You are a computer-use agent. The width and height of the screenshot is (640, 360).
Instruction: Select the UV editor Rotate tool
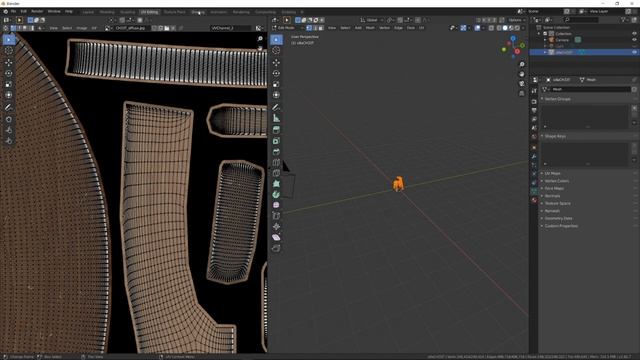9,73
